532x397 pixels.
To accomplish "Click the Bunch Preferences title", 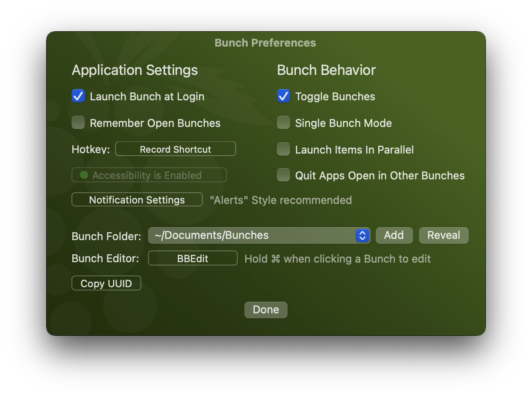I will pos(265,43).
